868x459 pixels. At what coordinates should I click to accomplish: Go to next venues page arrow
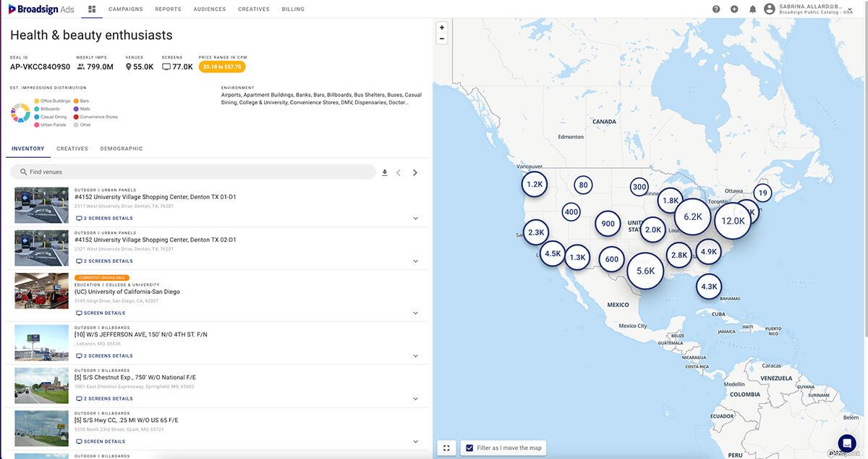[x=415, y=172]
